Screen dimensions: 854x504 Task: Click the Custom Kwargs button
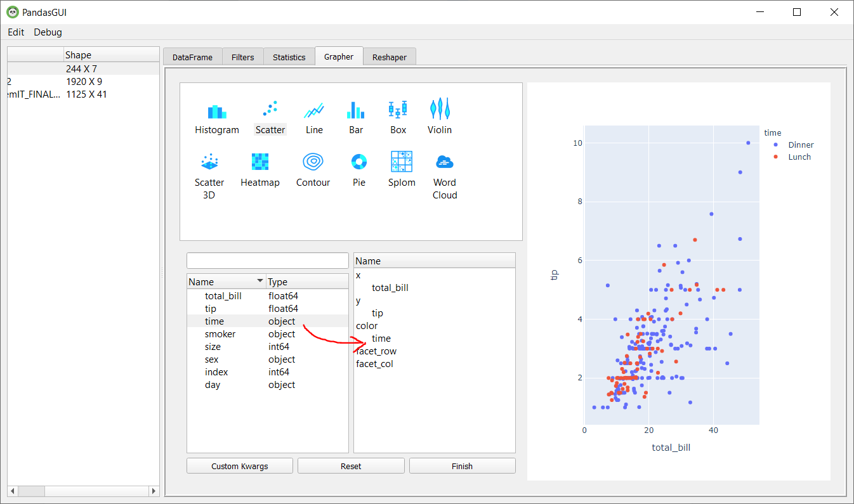click(239, 465)
